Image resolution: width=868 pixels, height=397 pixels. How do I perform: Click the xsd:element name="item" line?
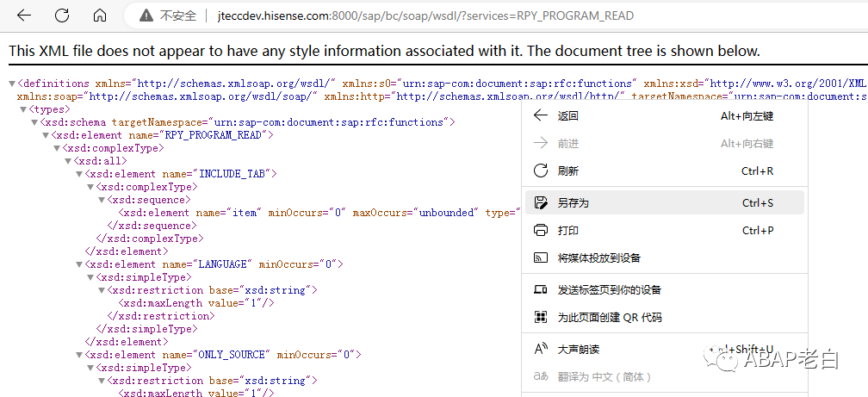(x=320, y=213)
